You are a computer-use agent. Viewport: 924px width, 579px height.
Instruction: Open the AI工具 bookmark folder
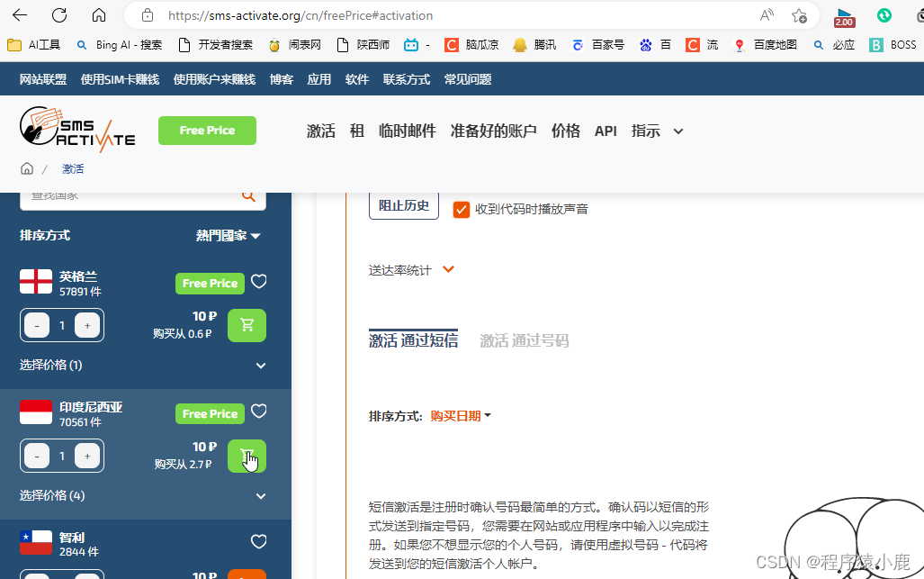point(33,45)
